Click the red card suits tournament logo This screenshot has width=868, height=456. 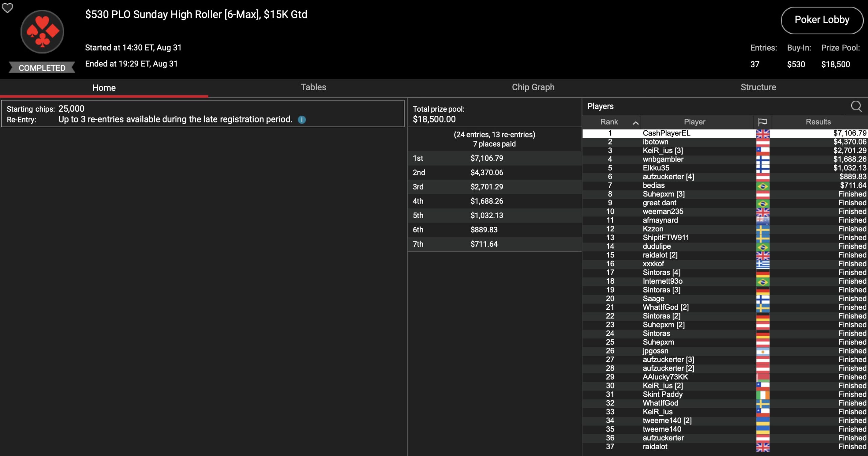point(42,32)
